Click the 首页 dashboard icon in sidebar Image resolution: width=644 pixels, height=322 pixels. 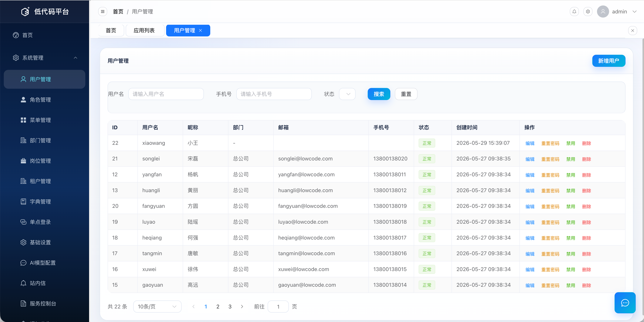coord(16,35)
